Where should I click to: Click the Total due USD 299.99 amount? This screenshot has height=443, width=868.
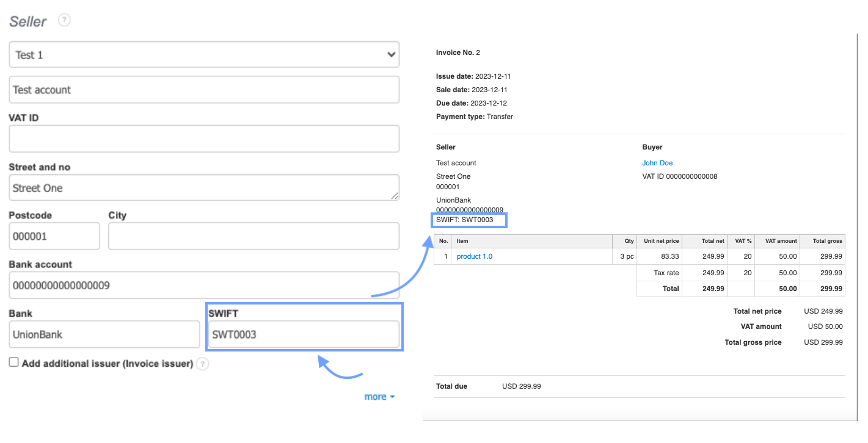[x=521, y=386]
